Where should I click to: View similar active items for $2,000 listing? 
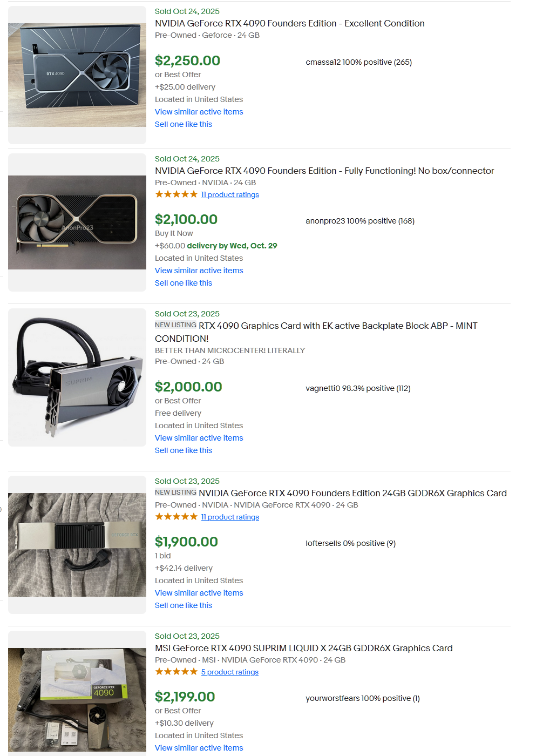tap(199, 438)
